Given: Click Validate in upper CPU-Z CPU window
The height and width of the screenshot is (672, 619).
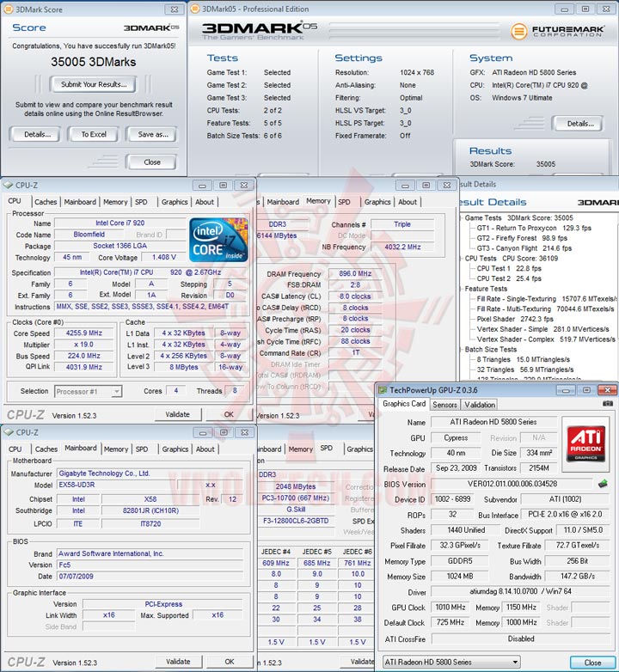Looking at the screenshot, I should pyautogui.click(x=177, y=414).
